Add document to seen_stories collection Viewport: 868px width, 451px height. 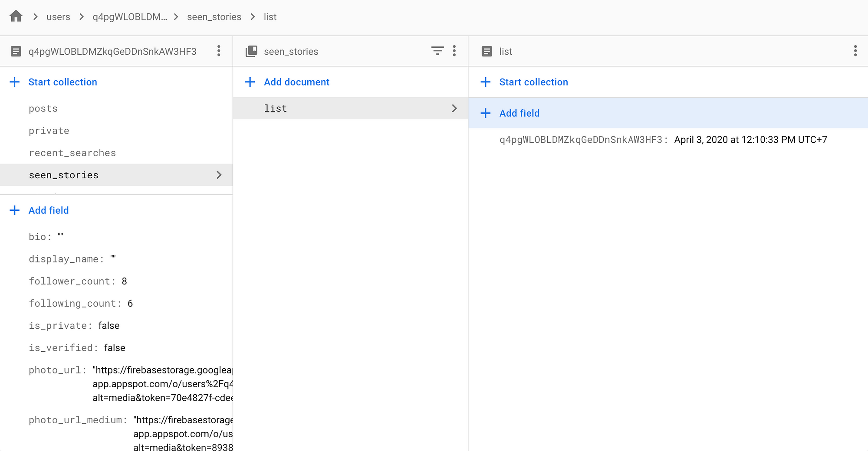(x=296, y=82)
